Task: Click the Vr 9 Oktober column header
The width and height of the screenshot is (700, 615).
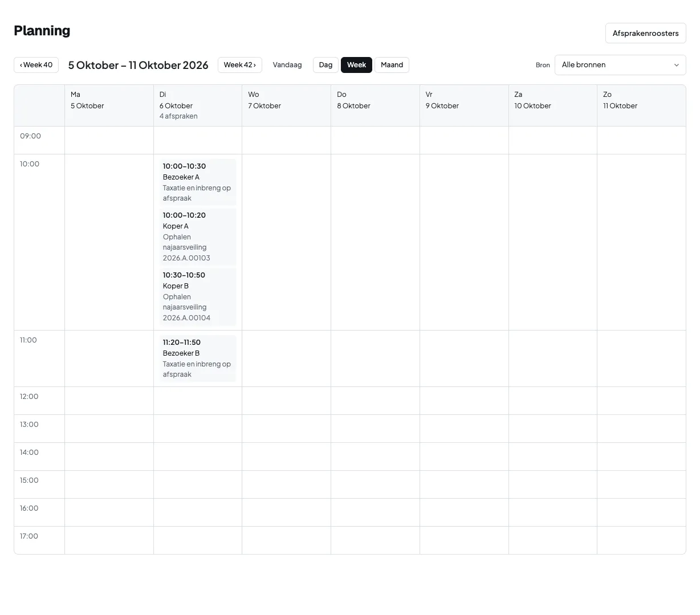Action: tap(464, 105)
